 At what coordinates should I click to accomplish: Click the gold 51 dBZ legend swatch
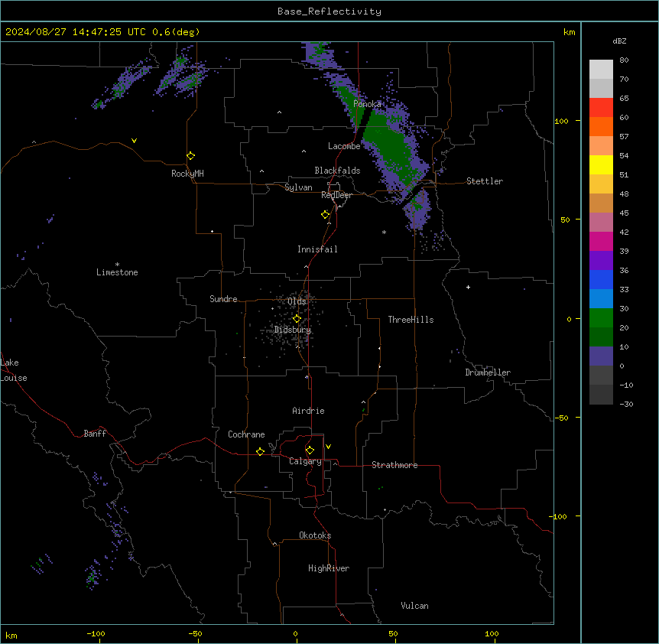[601, 184]
